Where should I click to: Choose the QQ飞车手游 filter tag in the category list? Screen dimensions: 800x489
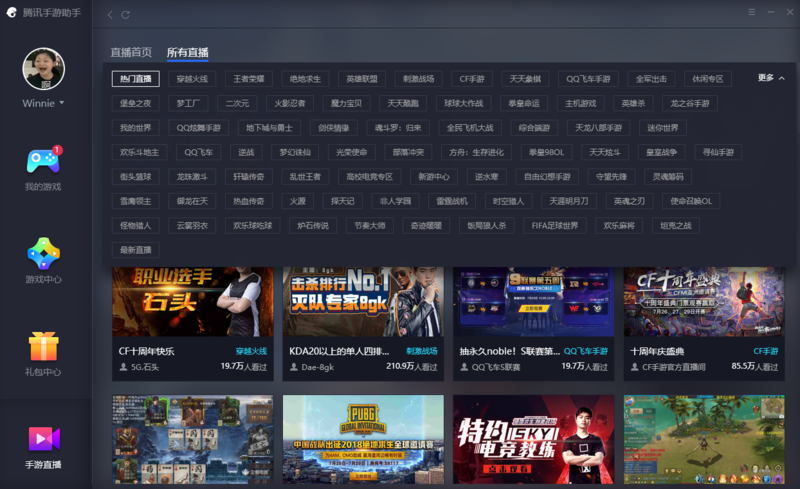[588, 79]
